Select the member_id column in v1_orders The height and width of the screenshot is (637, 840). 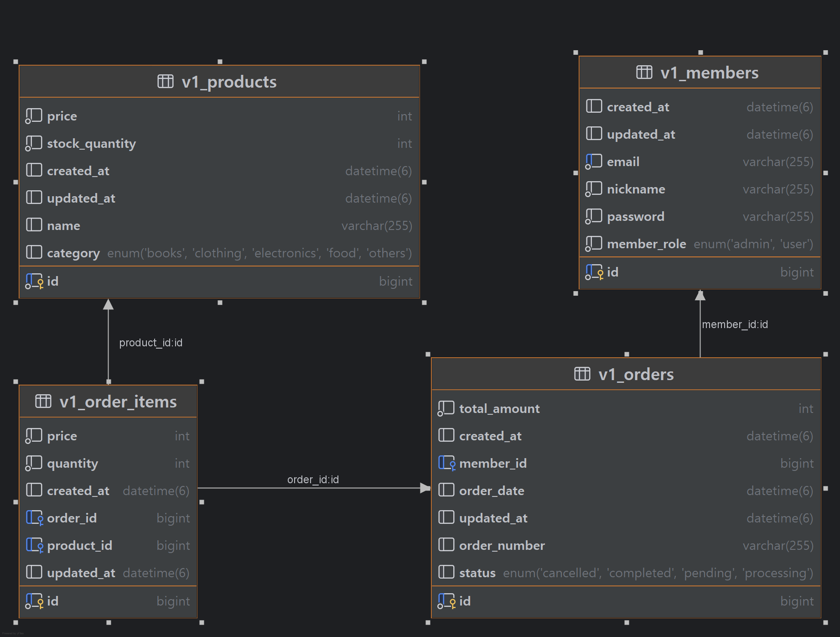[626, 463]
